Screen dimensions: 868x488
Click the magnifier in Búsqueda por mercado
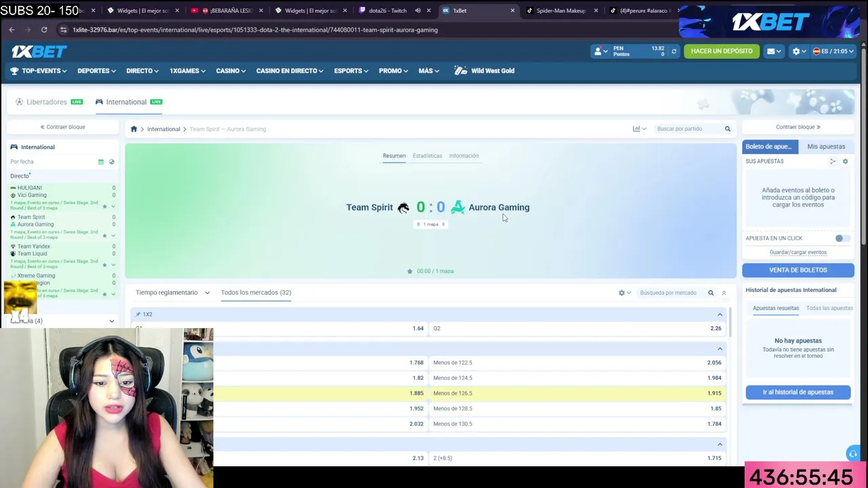point(711,293)
